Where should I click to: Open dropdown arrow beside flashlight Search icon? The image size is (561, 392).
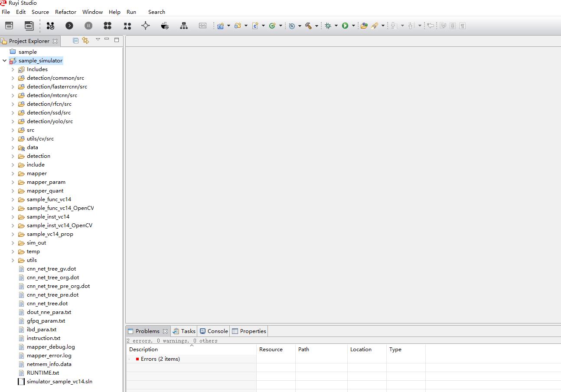pyautogui.click(x=383, y=26)
